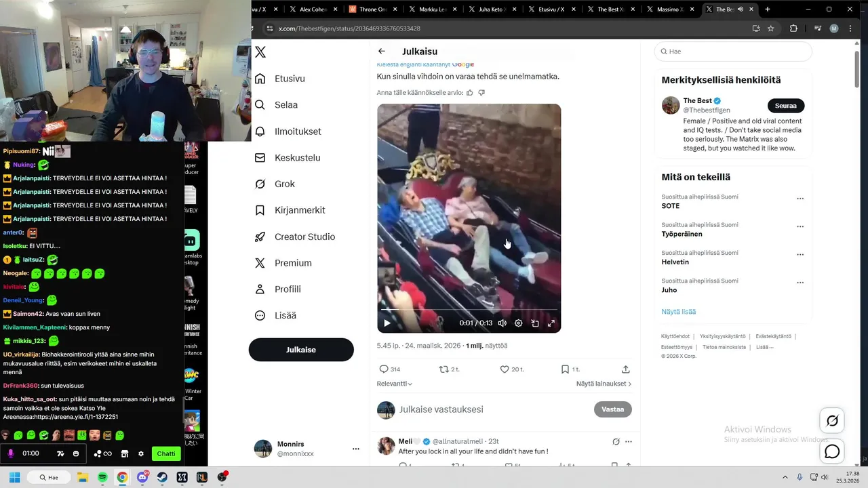Bookmark page with Chrome star icon

[771, 28]
